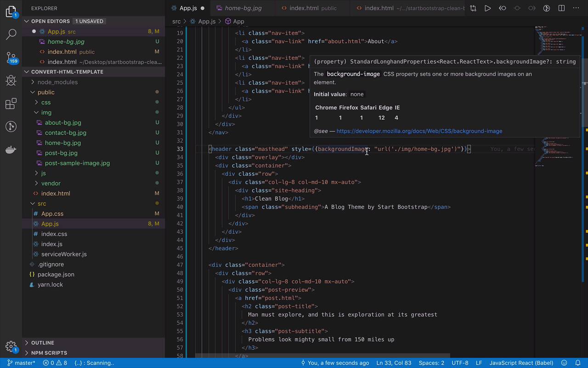Click the '{..} : Scanning..' status item

(x=94, y=363)
